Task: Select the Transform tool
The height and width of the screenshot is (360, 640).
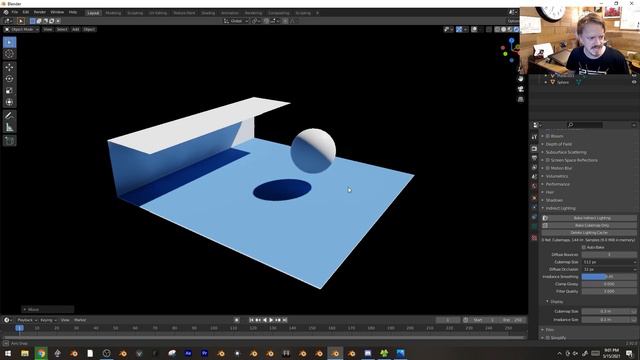Action: coord(9,102)
